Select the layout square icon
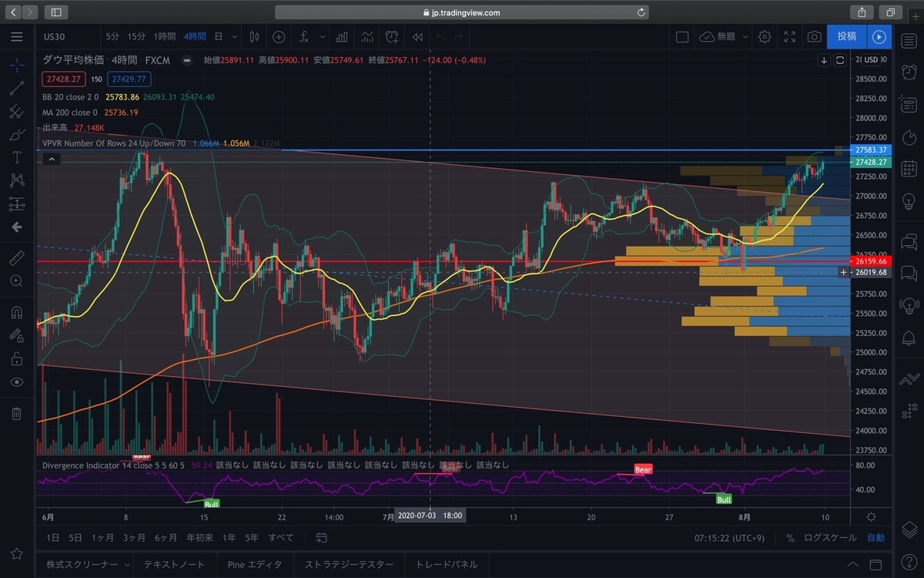Image resolution: width=924 pixels, height=578 pixels. (x=682, y=36)
